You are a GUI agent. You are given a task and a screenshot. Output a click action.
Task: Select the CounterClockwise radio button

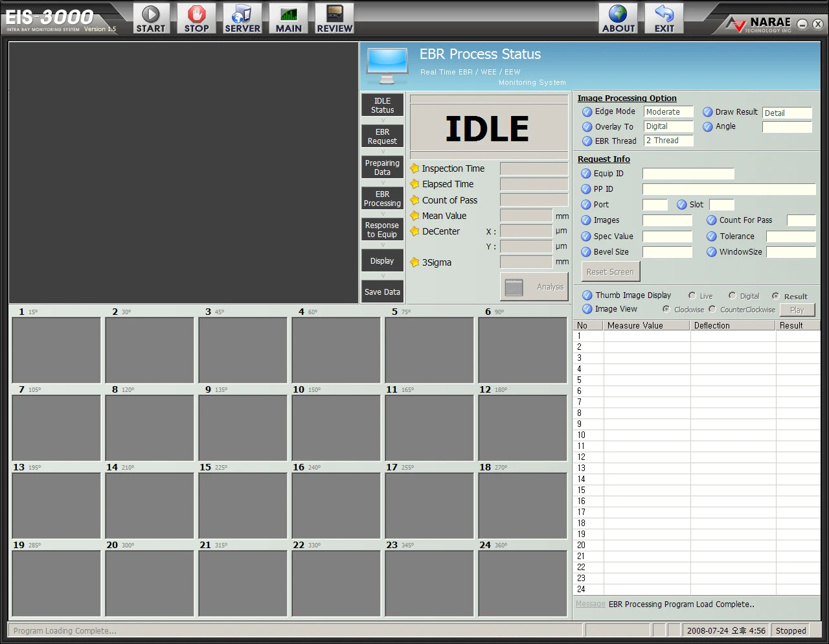(712, 309)
